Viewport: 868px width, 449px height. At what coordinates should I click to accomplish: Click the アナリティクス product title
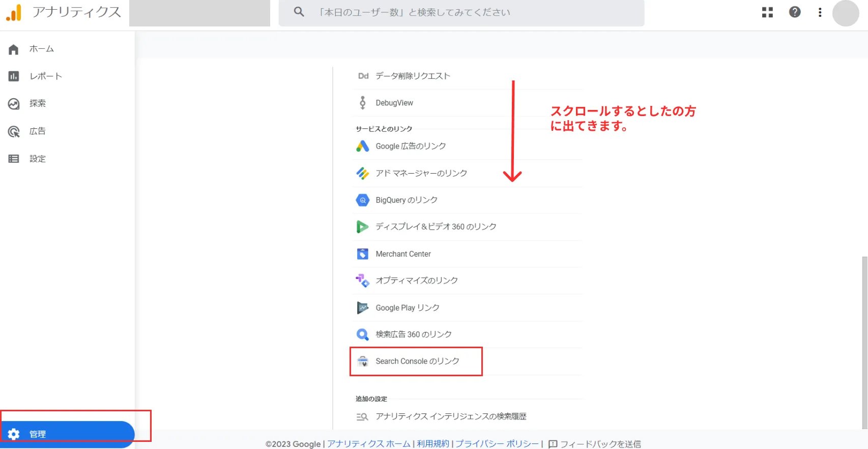pyautogui.click(x=77, y=12)
